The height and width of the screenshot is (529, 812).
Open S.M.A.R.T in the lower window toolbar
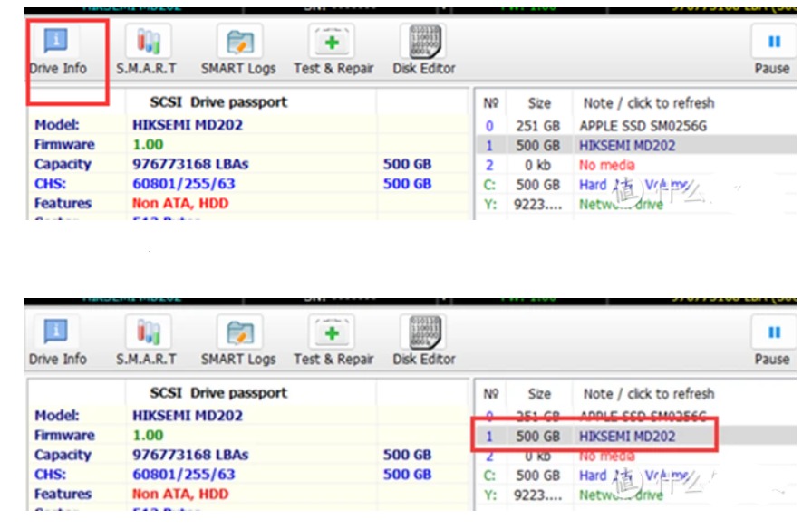146,341
